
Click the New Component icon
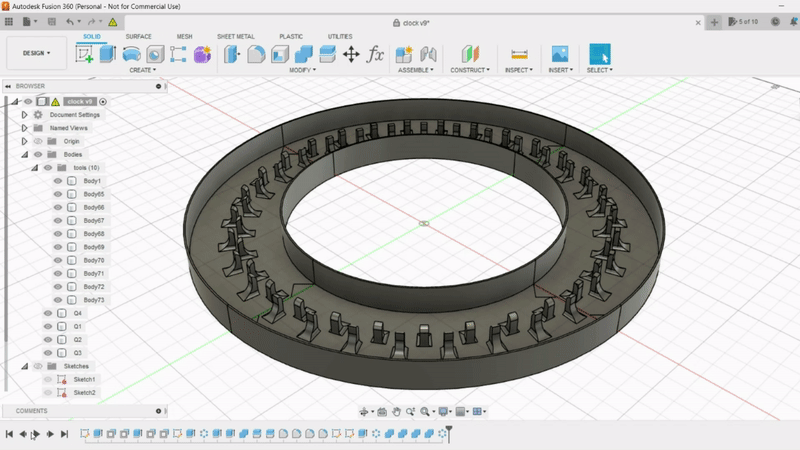[404, 54]
